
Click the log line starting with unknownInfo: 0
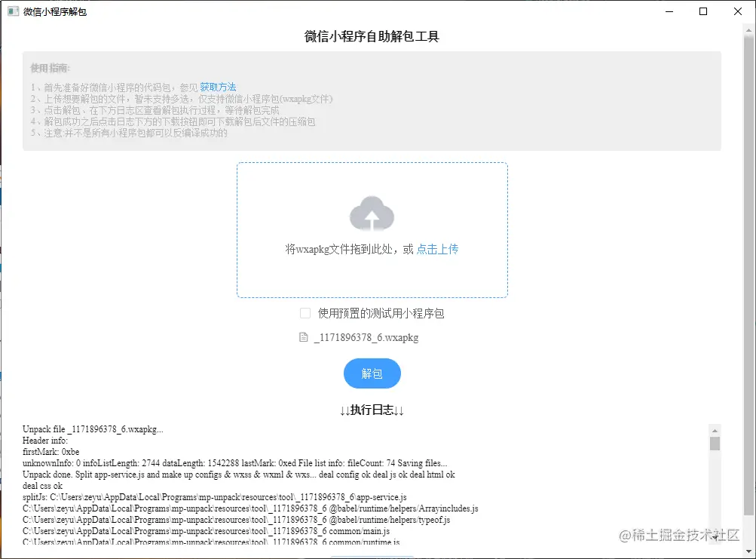coord(235,463)
